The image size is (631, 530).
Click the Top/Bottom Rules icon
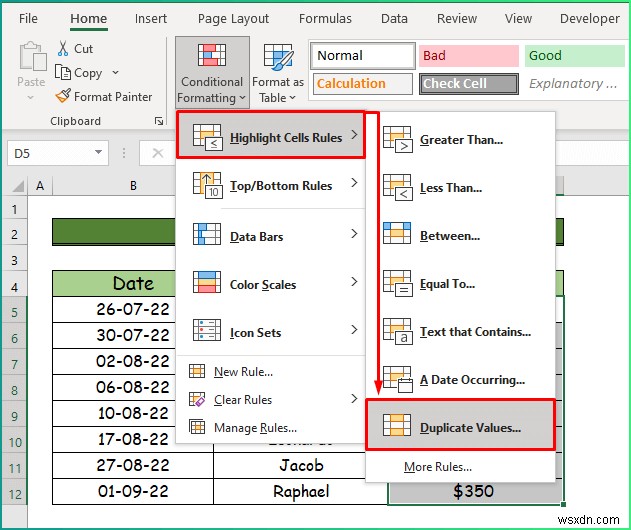pos(207,185)
